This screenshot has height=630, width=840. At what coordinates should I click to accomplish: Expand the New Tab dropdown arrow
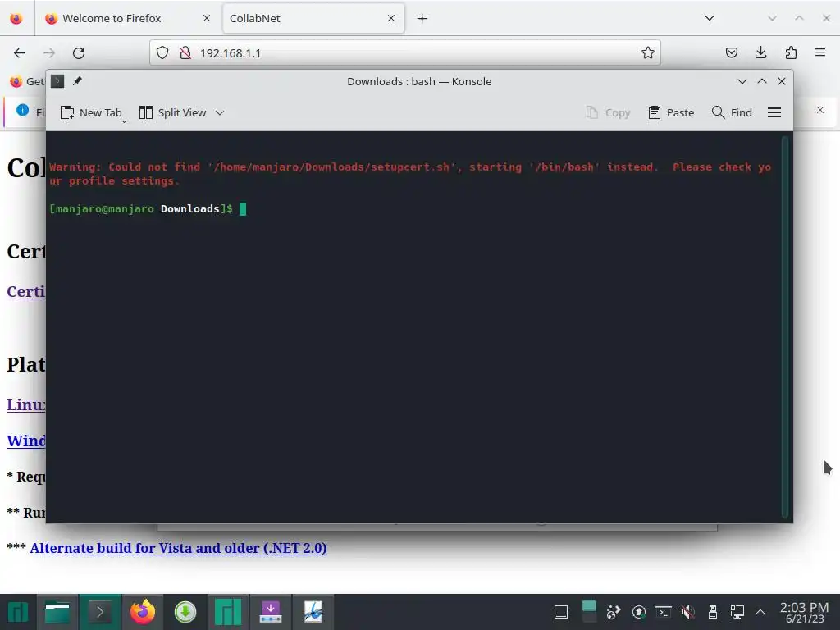point(124,121)
